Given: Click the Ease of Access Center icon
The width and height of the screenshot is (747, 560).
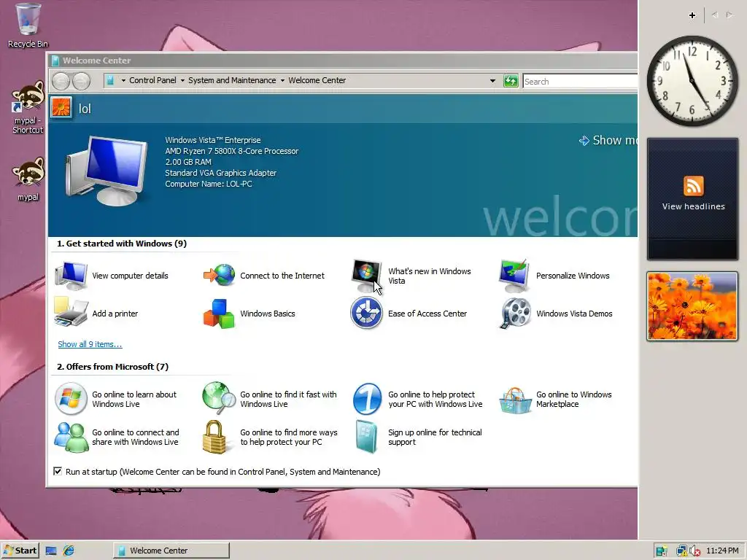Looking at the screenshot, I should click(x=366, y=314).
